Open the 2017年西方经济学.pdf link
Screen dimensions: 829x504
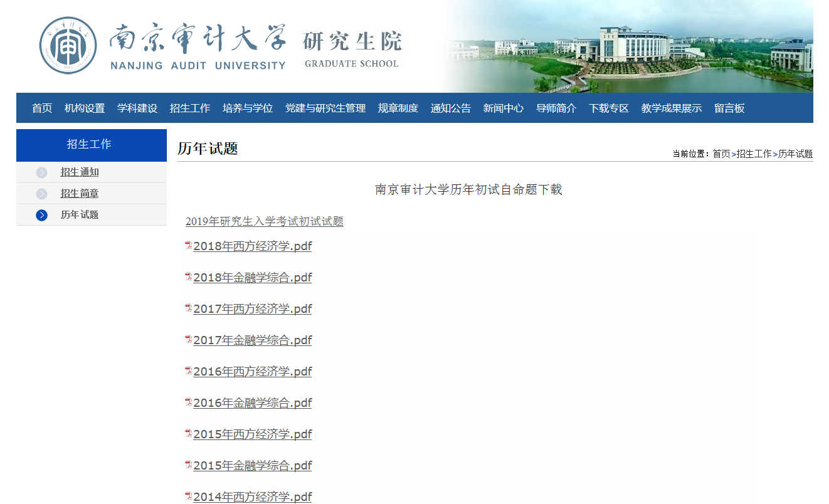point(252,309)
